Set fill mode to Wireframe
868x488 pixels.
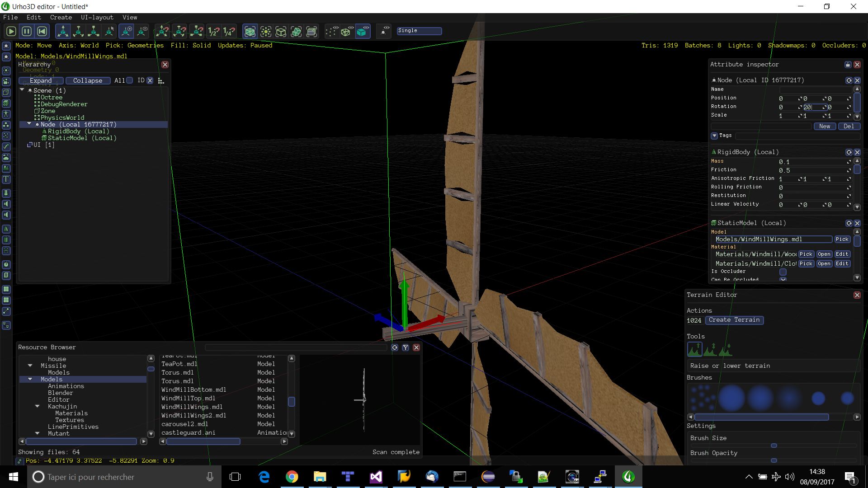click(x=346, y=31)
